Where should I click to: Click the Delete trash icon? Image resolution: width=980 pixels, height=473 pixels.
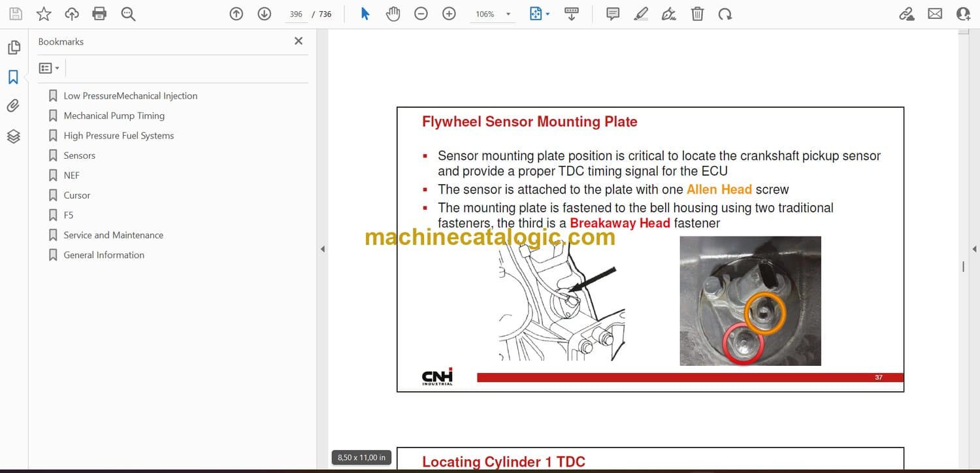[697, 14]
